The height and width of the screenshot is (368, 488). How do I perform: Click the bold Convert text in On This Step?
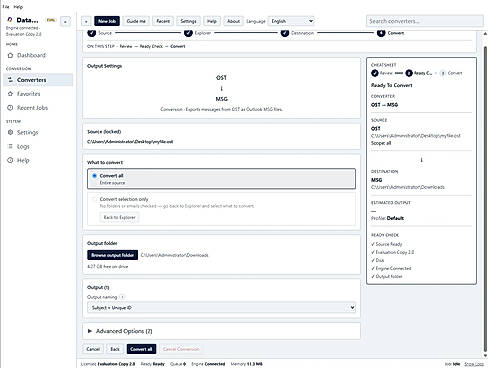pos(178,46)
